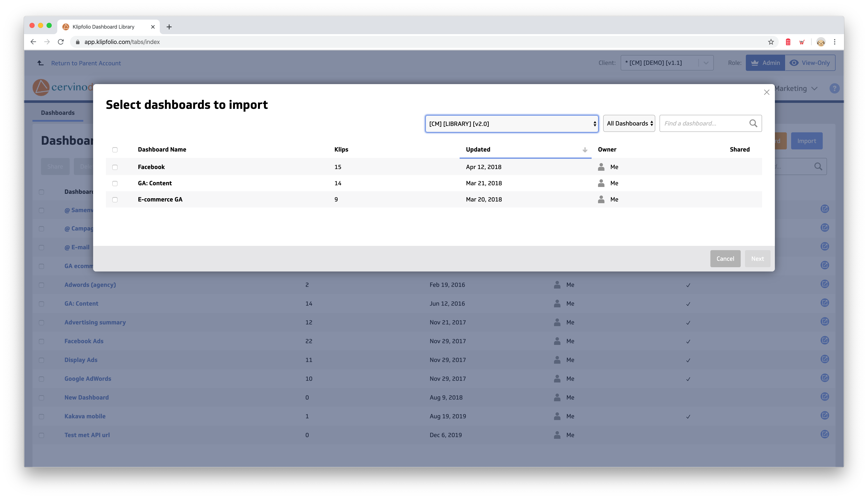Screen dimensions: 868x499
Task: Open the [CM] [LIBRARY] [v2.0] account dropdown
Action: 512,124
